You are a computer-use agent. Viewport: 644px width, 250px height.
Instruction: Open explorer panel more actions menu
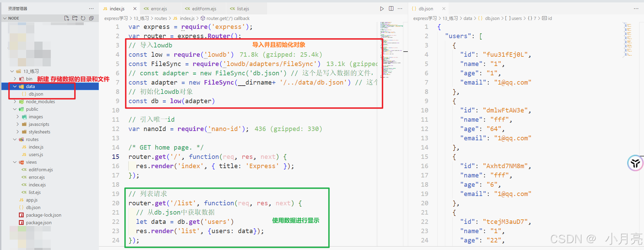pos(91,9)
